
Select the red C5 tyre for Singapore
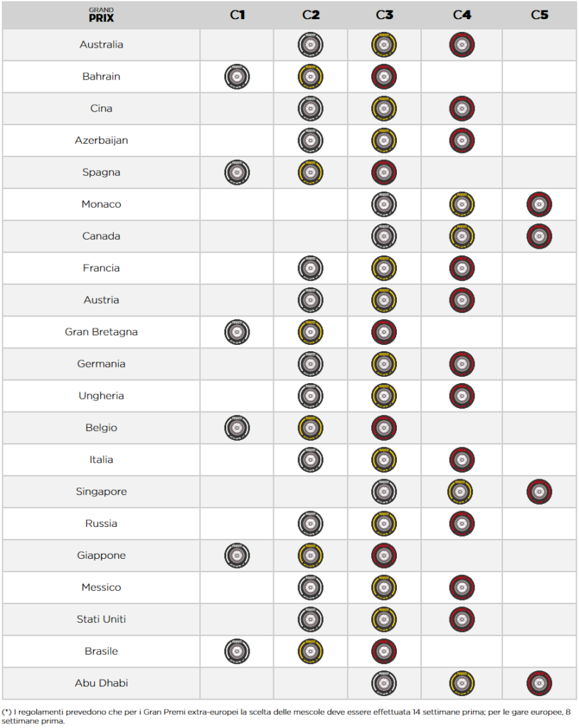(x=539, y=491)
